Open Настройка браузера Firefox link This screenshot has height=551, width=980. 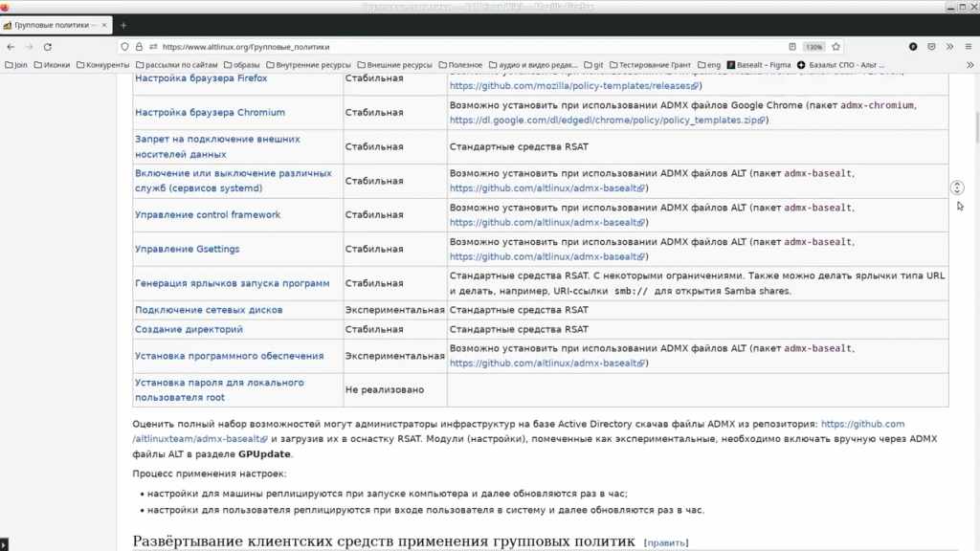[201, 78]
